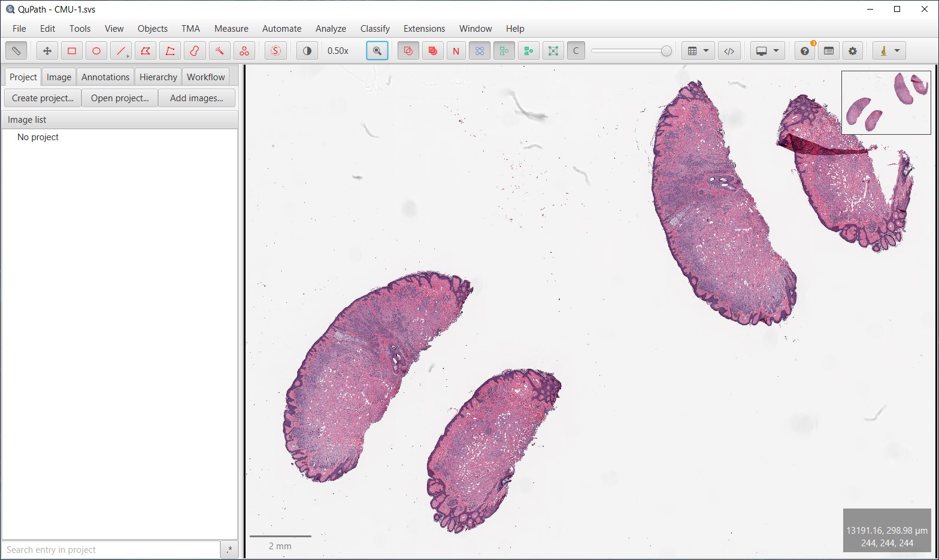The width and height of the screenshot is (939, 560).
Task: Open the help icon with notification badge
Action: click(805, 51)
